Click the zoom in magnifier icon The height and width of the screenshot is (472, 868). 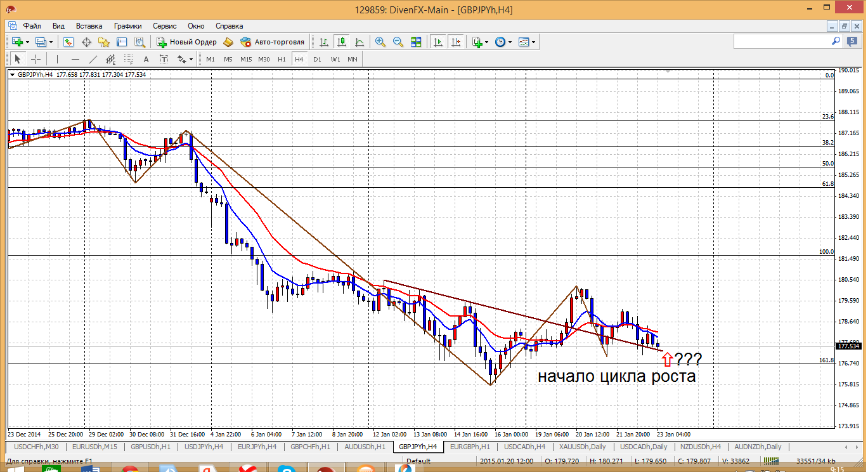380,42
